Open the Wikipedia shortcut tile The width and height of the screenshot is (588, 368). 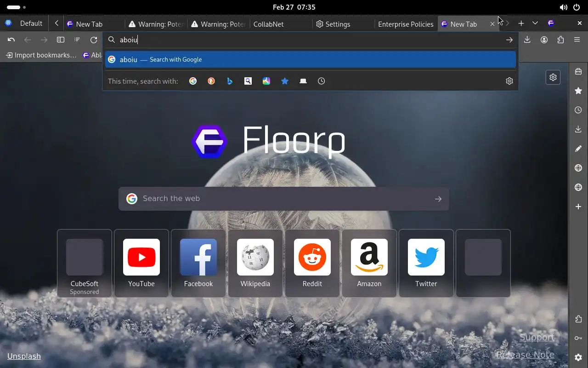pyautogui.click(x=255, y=263)
